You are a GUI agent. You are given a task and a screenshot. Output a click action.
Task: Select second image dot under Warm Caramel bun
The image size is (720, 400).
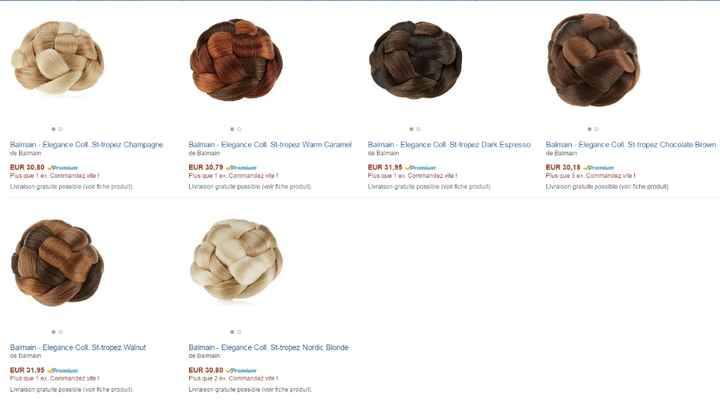coord(239,129)
